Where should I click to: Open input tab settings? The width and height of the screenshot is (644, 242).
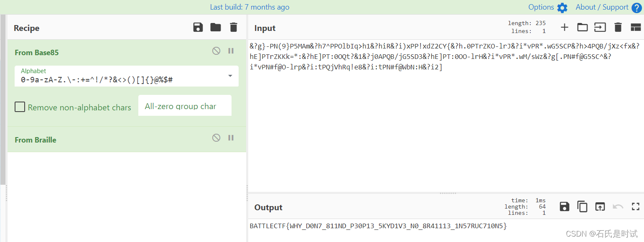636,27
